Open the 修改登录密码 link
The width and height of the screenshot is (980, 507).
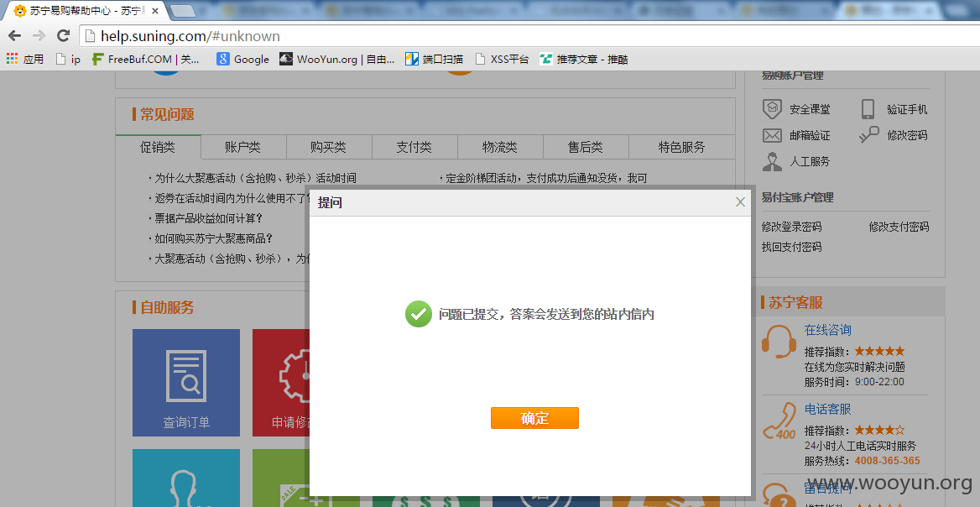791,227
